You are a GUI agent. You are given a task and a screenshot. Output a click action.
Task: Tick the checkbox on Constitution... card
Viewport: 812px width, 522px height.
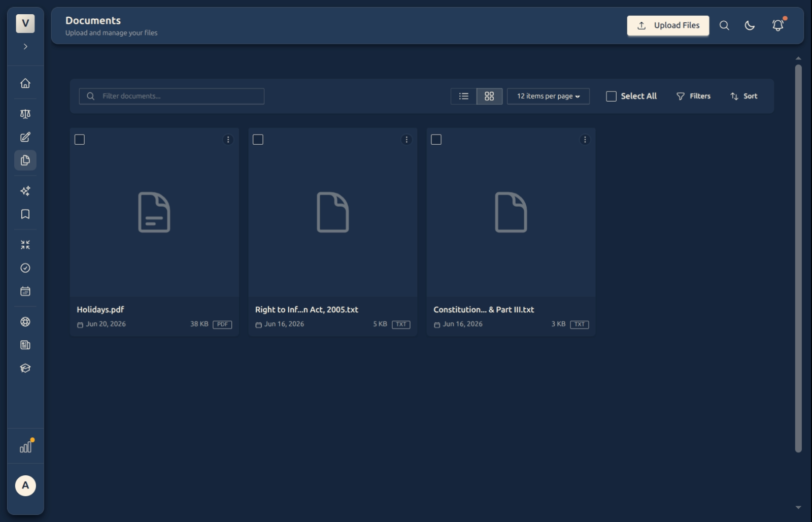(436, 140)
